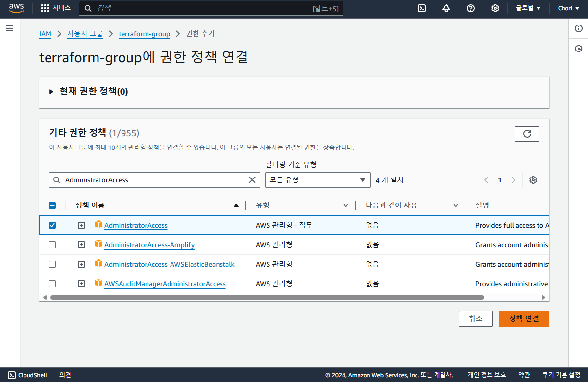Open the Feedback link in footer
The height and width of the screenshot is (382, 588).
[x=65, y=375]
